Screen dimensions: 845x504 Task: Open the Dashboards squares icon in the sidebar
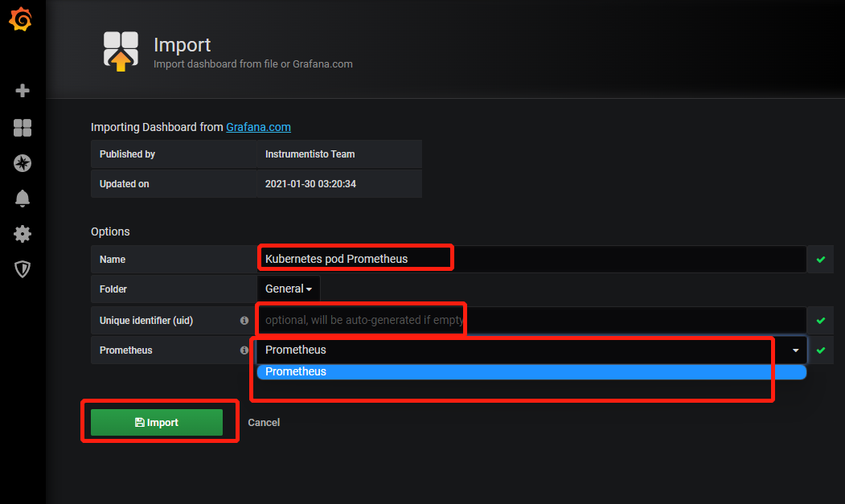[22, 128]
